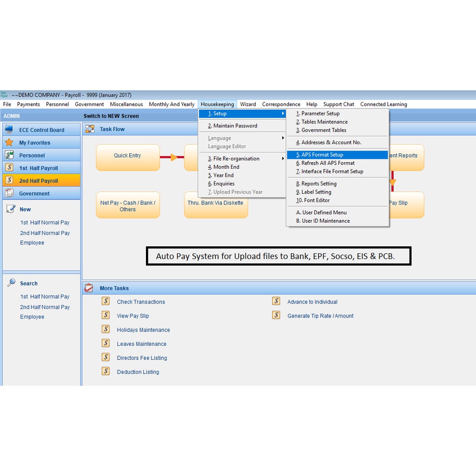476x476 pixels.
Task: Click the Government sidebar document icon
Action: (x=9, y=193)
